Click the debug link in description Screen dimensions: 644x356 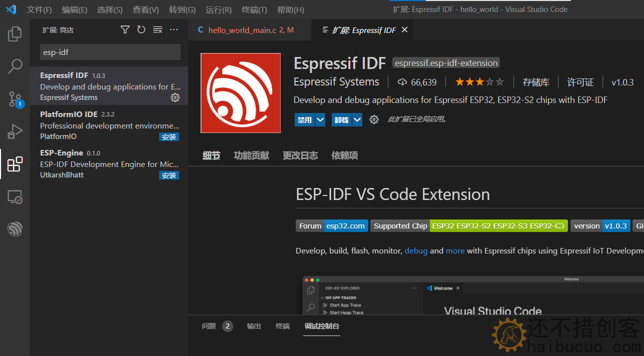pos(416,251)
